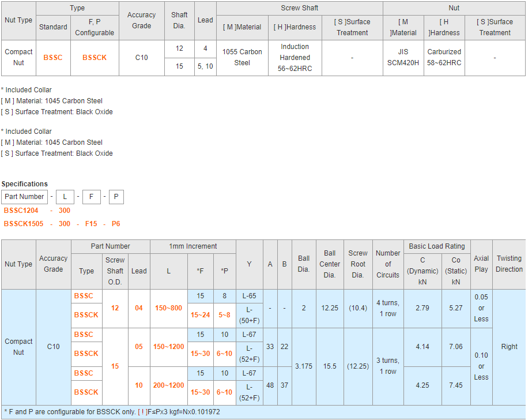Select the 150~800 length range cell

168,308
